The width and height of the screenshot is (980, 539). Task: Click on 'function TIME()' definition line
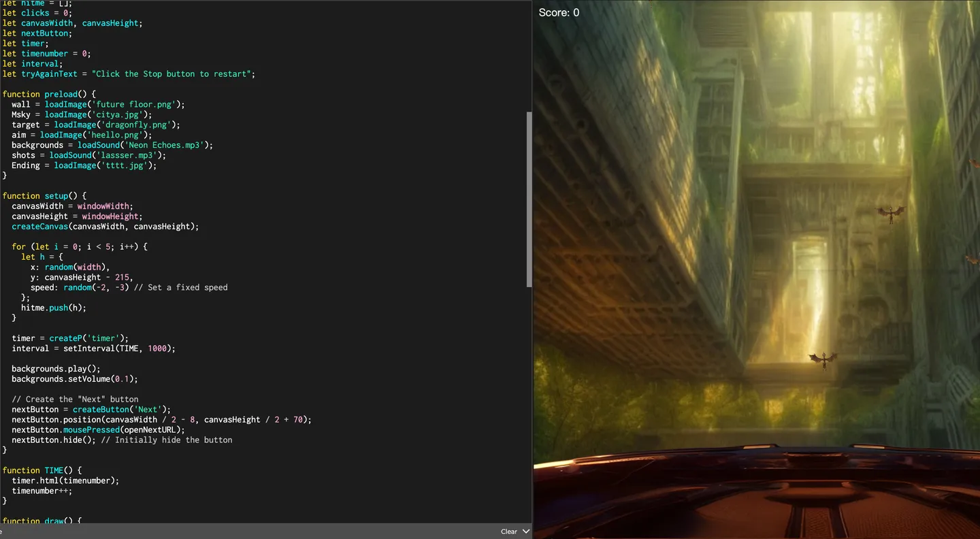point(42,470)
